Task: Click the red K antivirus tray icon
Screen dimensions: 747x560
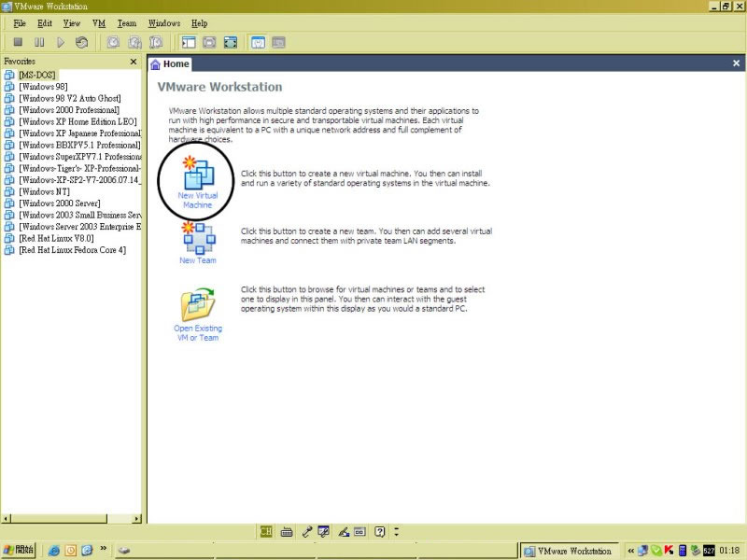Action: click(x=669, y=551)
